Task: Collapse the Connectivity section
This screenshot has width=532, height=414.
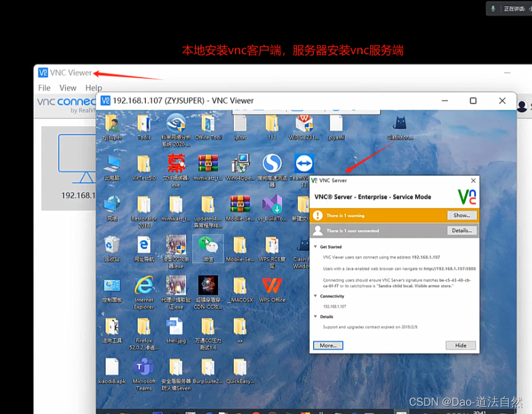Action: [x=316, y=295]
